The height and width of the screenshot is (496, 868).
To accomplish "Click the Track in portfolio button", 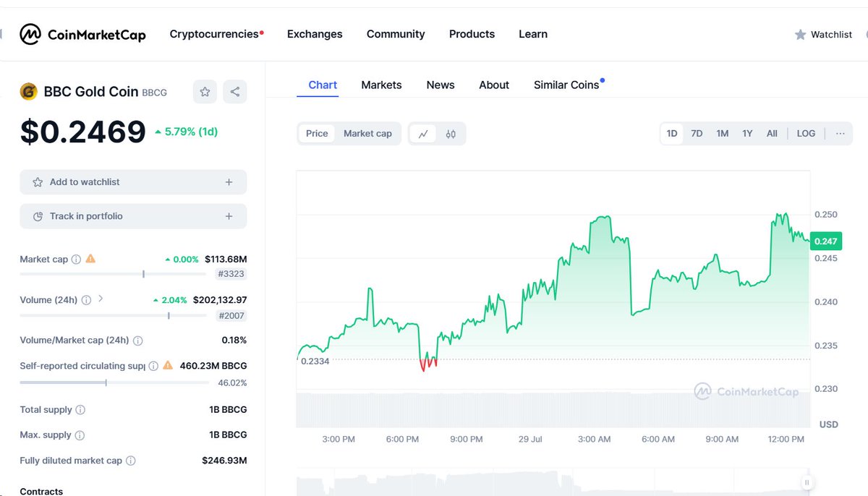I will tap(133, 216).
